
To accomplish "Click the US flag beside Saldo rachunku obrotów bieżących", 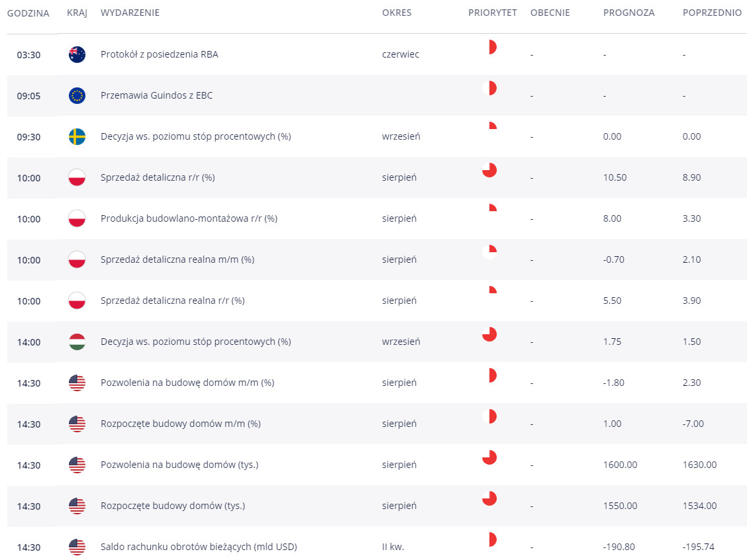I will [x=77, y=547].
